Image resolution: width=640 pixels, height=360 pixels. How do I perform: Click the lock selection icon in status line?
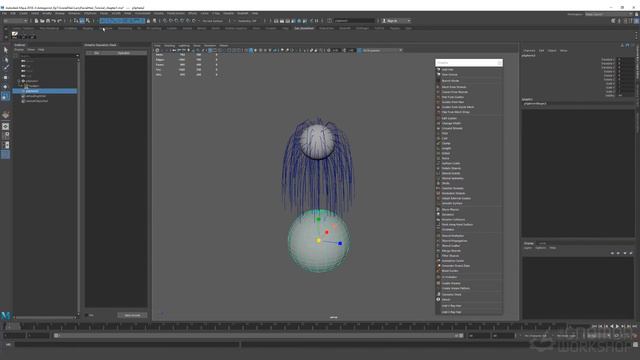click(x=148, y=20)
